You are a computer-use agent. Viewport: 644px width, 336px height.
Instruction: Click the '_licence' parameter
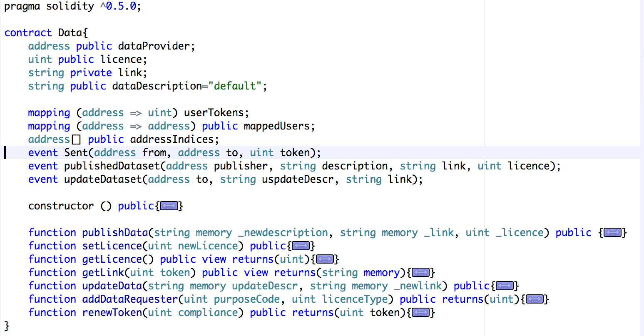tap(520, 233)
